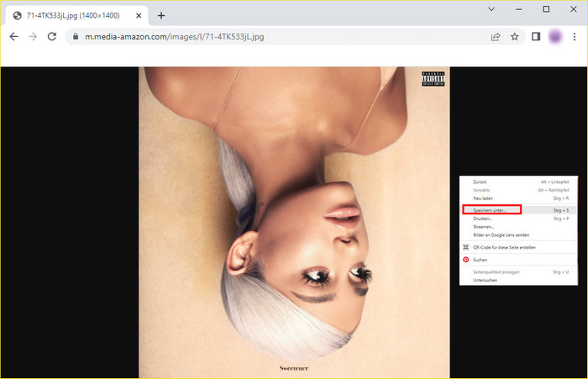Screen dimensions: 588x379
Task: Click the QR code icon in context menu
Action: click(465, 247)
